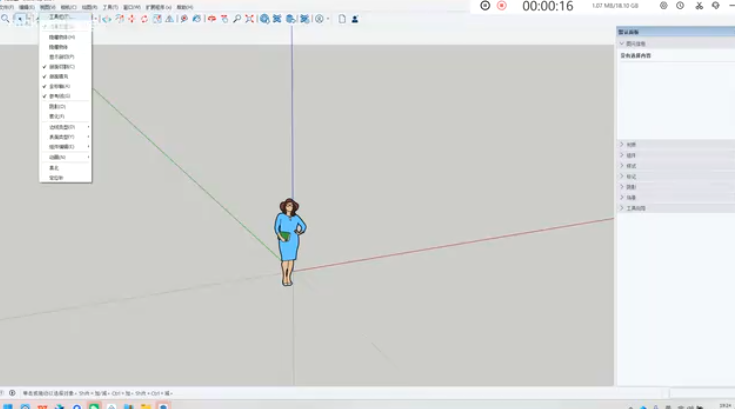Click the user account profile icon
Viewport: 735px width, 409px height.
pyautogui.click(x=355, y=19)
